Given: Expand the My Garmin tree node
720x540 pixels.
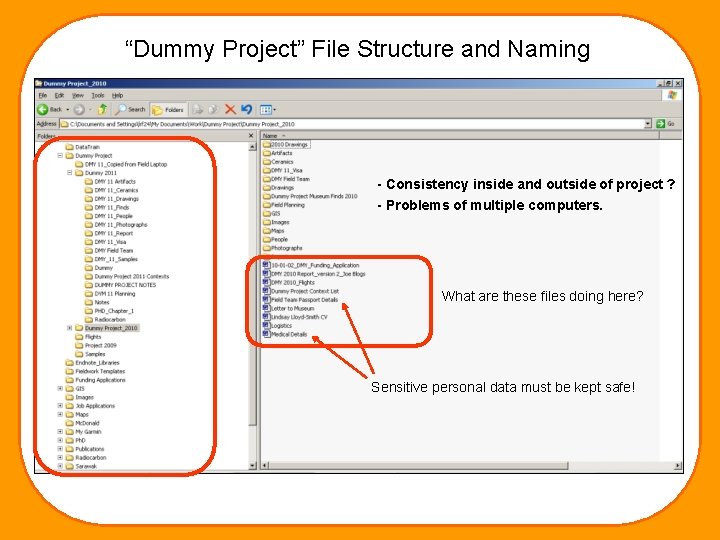Looking at the screenshot, I should click(60, 432).
